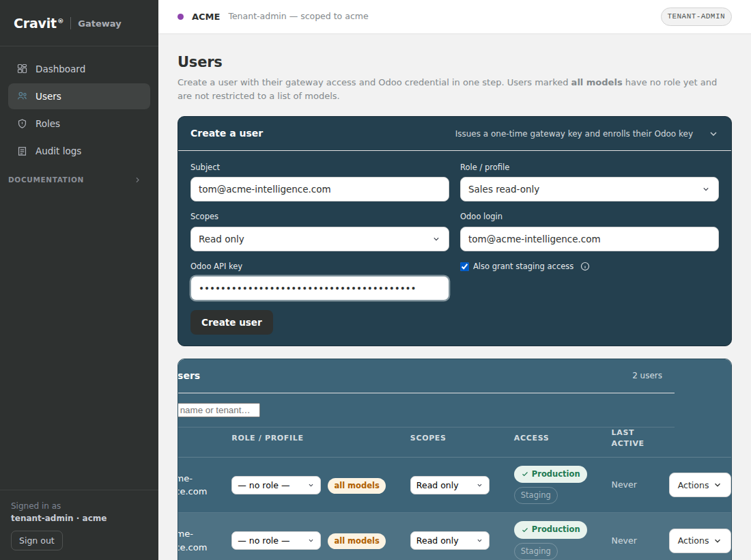
Task: Click the TENANT-ADMIN badge
Action: click(x=696, y=16)
